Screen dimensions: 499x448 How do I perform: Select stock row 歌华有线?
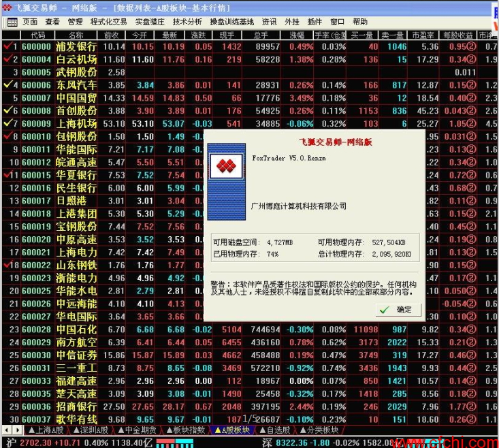[x=249, y=419]
